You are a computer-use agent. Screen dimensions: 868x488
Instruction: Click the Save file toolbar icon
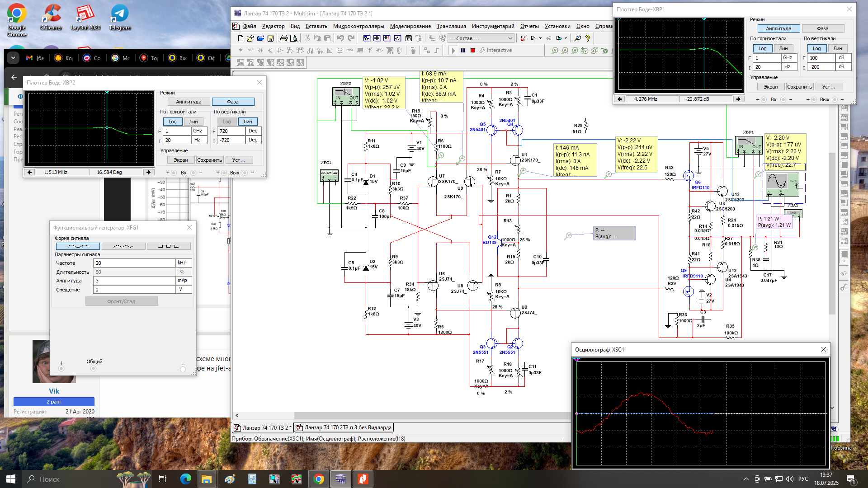[270, 38]
